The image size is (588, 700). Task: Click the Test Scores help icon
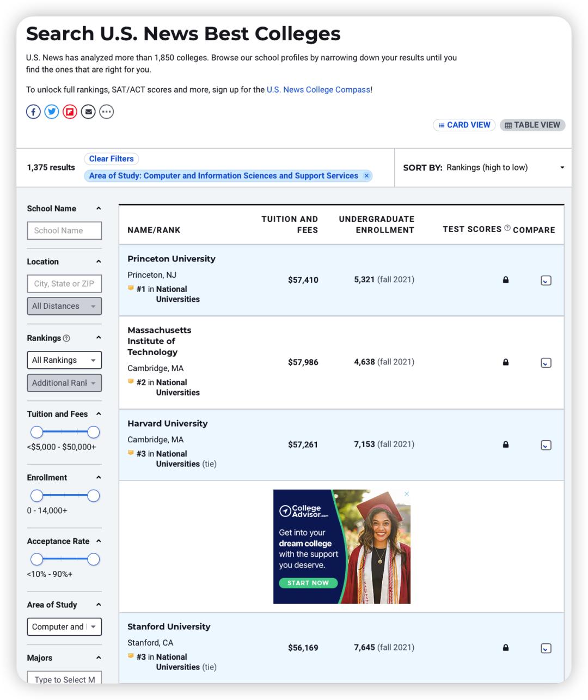pos(507,228)
